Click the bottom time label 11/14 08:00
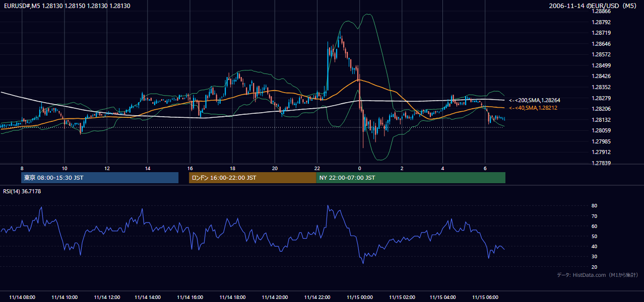Viewport: 644px width, 302px height. pos(22,297)
